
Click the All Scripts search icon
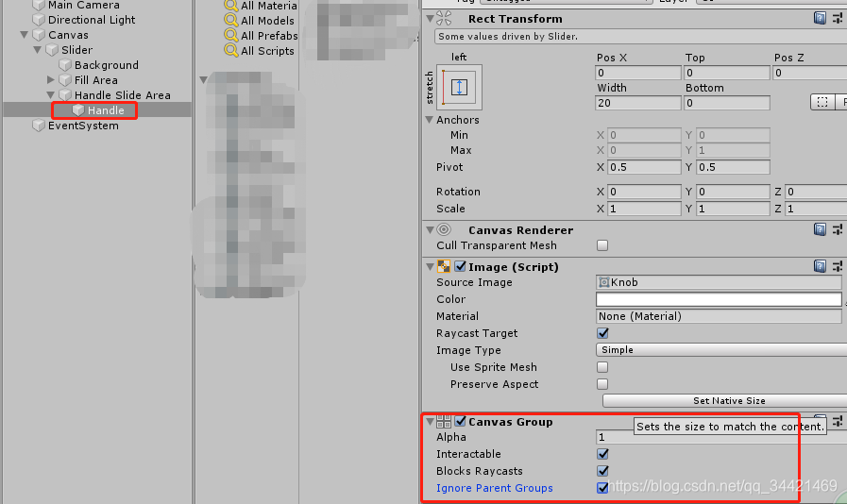point(231,50)
